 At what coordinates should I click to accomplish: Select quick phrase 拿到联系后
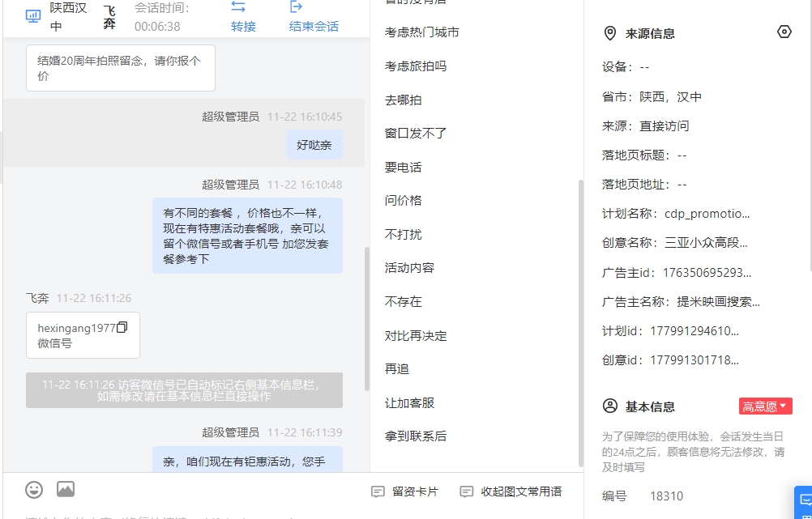416,436
